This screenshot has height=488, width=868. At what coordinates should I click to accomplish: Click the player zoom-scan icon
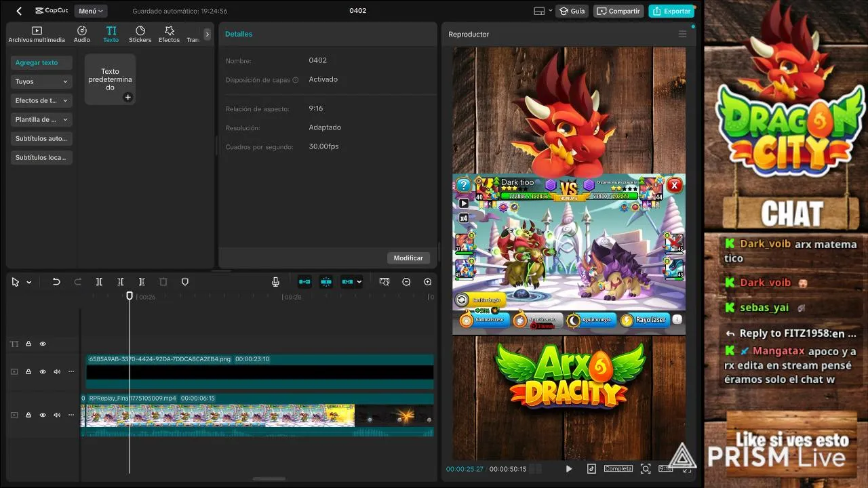tap(646, 468)
